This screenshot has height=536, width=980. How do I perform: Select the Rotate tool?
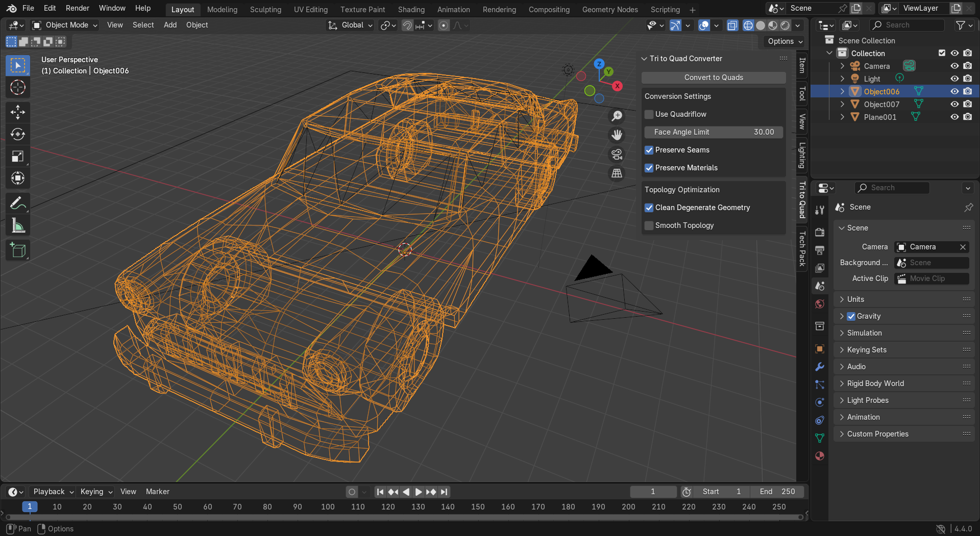click(18, 134)
